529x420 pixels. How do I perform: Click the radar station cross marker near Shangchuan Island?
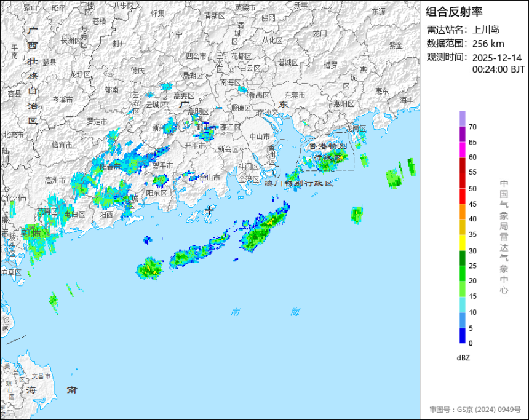click(210, 210)
